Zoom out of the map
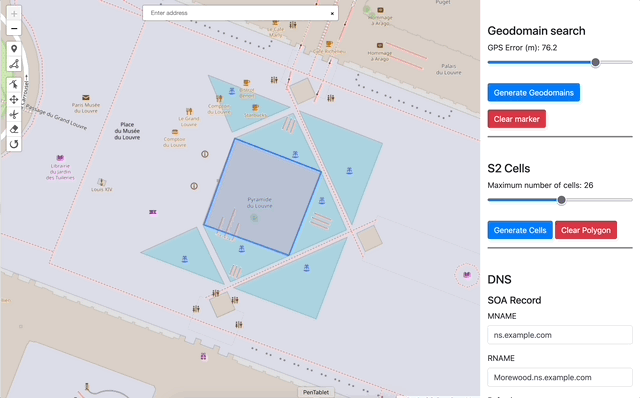 coord(14,29)
